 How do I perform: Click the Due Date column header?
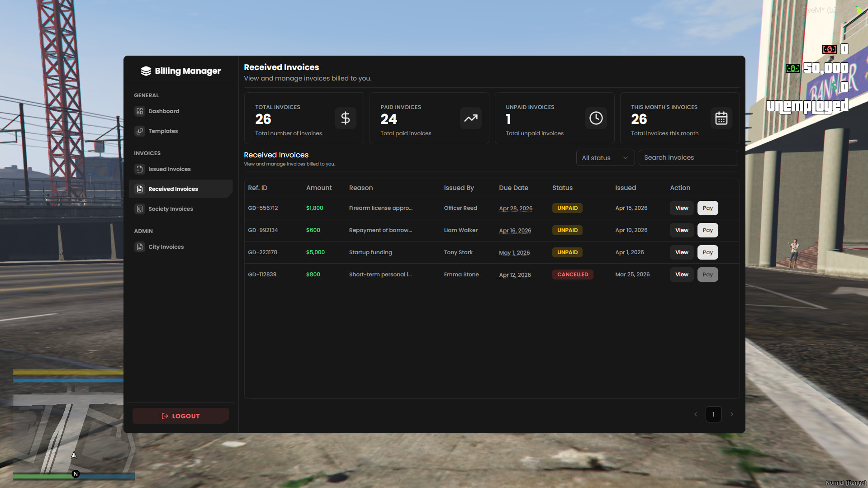[513, 188]
